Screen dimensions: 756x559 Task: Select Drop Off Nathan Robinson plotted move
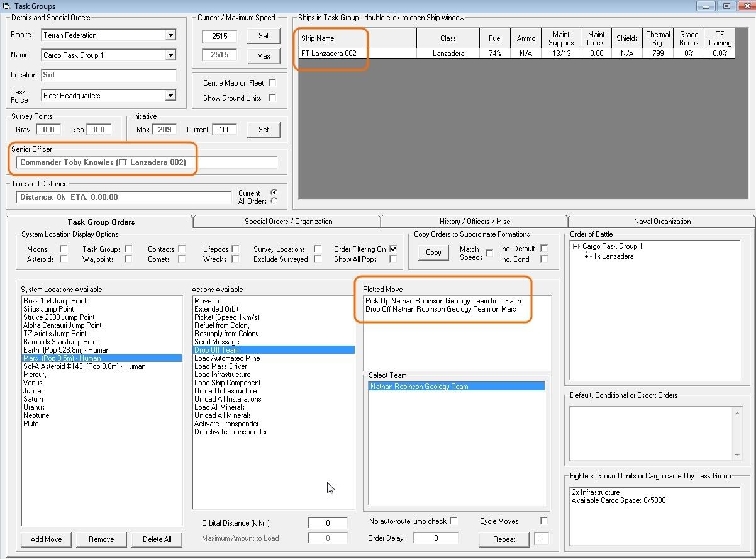(x=457, y=309)
